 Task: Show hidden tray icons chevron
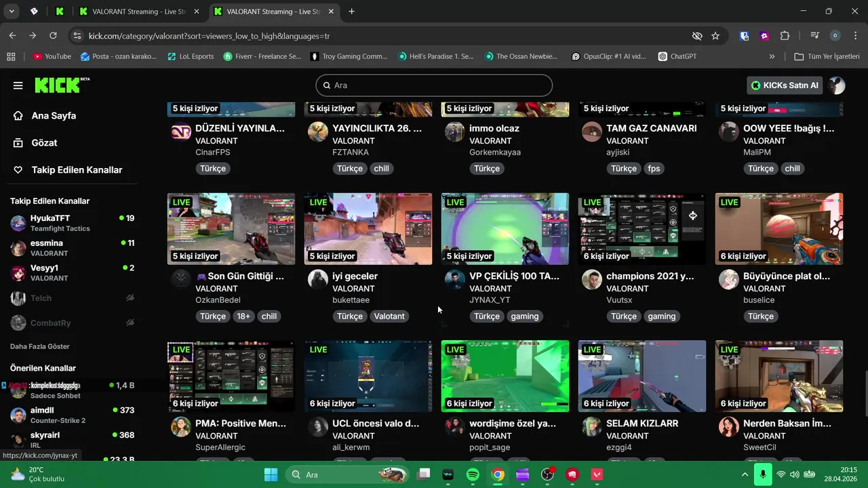(x=745, y=474)
